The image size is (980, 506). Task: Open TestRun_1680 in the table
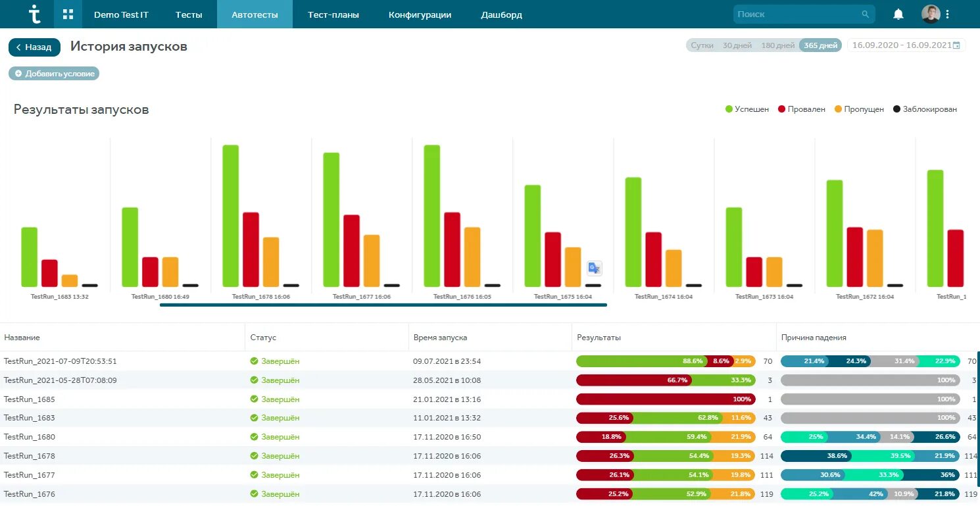coord(30,437)
